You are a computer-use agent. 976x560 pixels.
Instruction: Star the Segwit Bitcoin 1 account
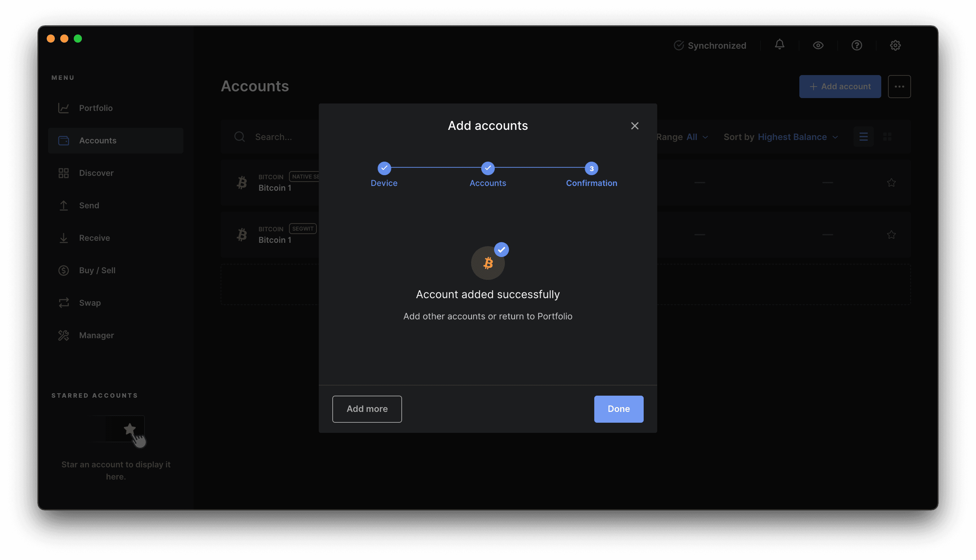click(x=891, y=234)
